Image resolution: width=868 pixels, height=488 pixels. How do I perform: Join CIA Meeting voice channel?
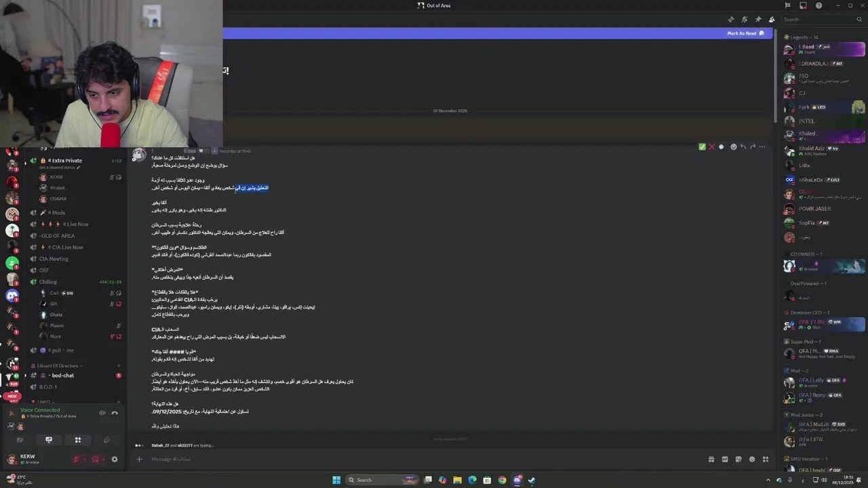(75, 259)
